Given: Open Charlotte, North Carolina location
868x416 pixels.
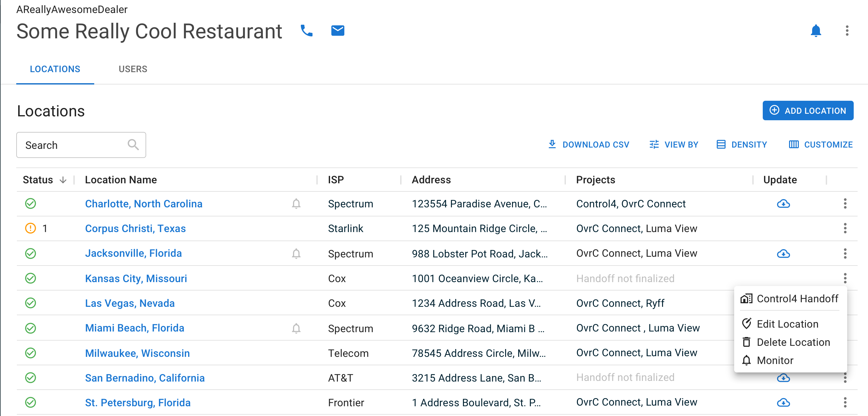Looking at the screenshot, I should pyautogui.click(x=144, y=204).
